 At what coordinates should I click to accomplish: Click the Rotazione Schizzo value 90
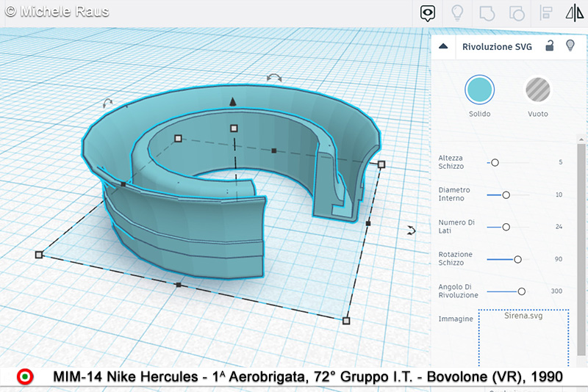click(559, 259)
